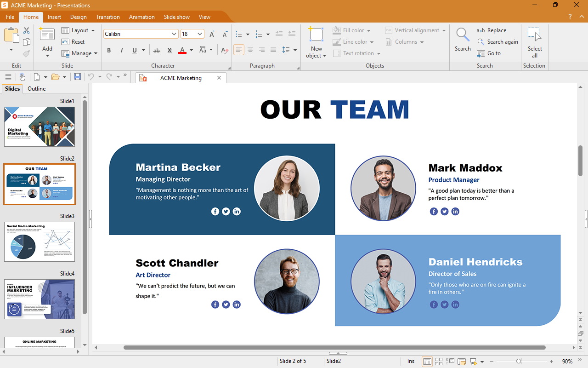Select the Slide3 thumbnail
Viewport: 588px width, 368px height.
tap(40, 242)
